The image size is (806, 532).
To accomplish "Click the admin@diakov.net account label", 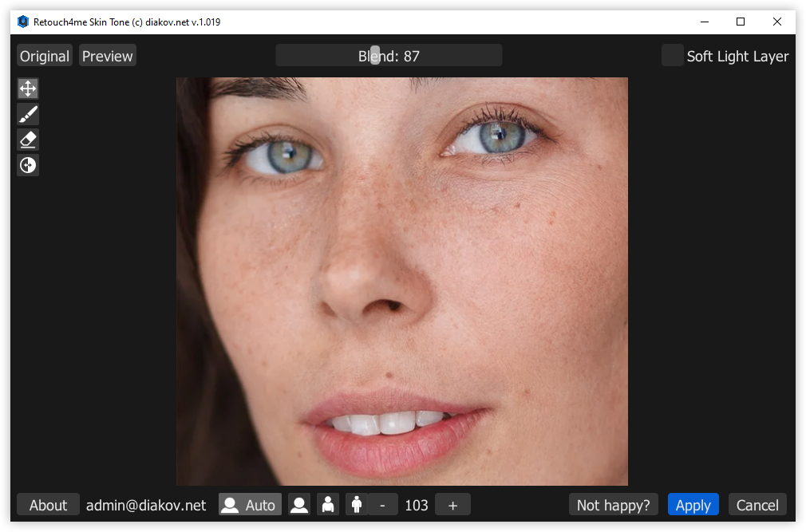I will tap(146, 506).
